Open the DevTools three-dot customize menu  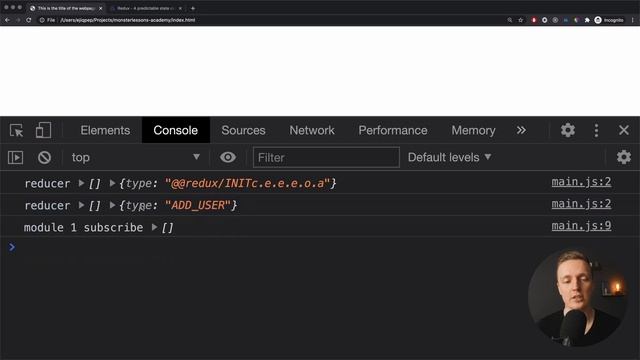tap(596, 131)
